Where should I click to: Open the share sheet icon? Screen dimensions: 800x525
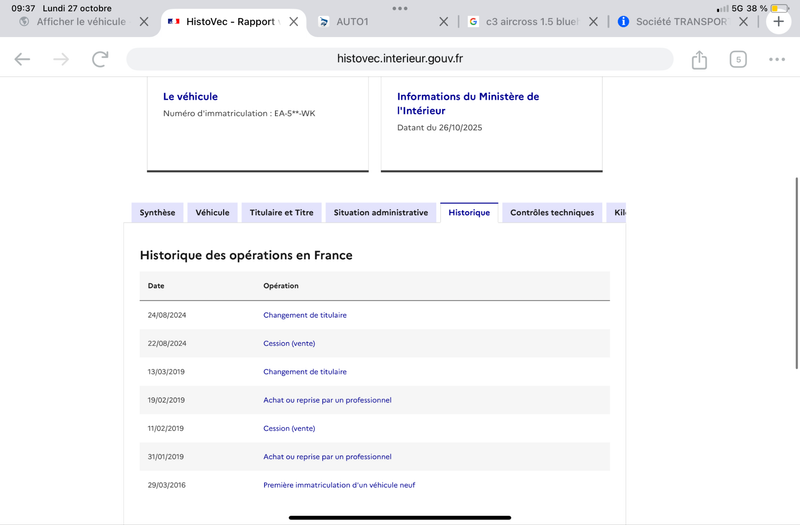(699, 60)
